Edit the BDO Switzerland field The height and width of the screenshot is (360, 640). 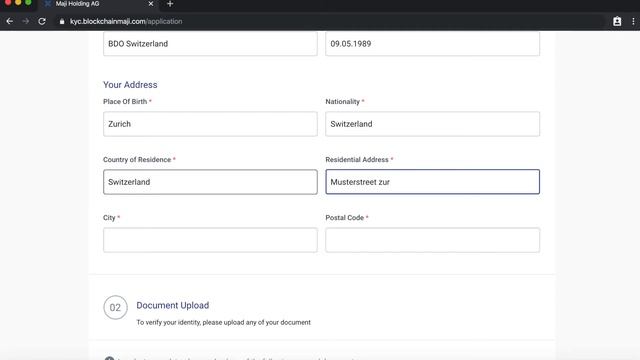(210, 43)
